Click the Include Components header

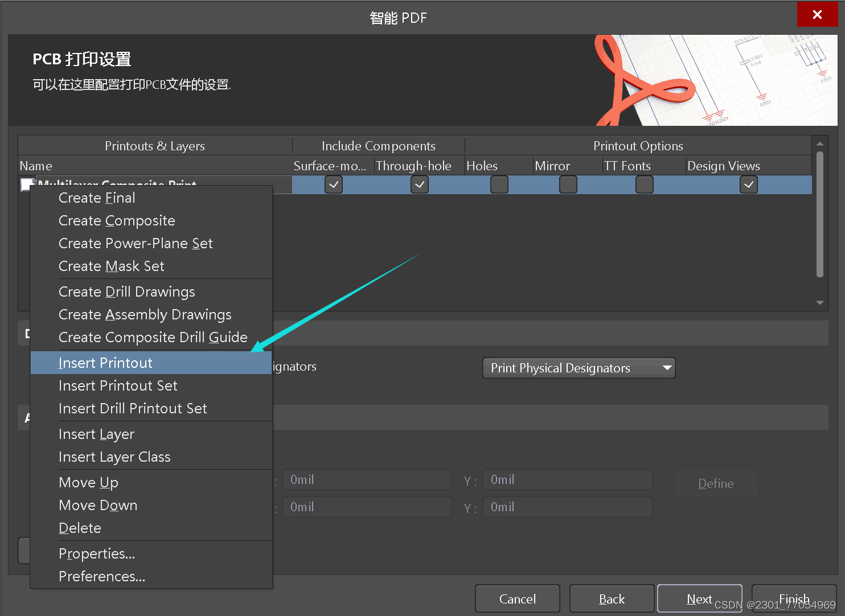[379, 146]
